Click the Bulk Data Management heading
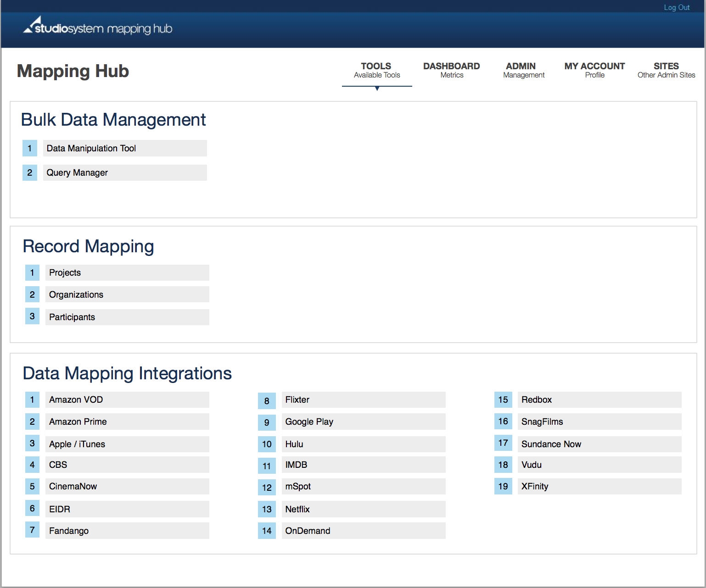The height and width of the screenshot is (588, 706). point(113,120)
